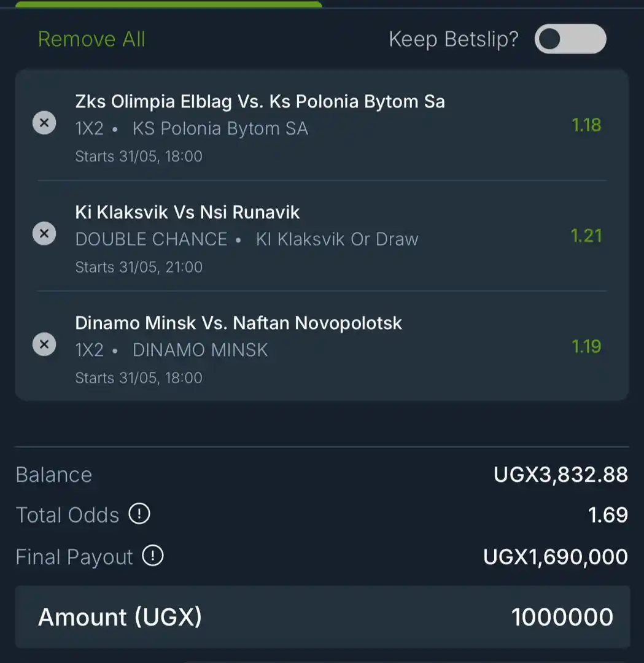
Task: Remove the Olimpia Elblag bet selection
Action: point(44,123)
